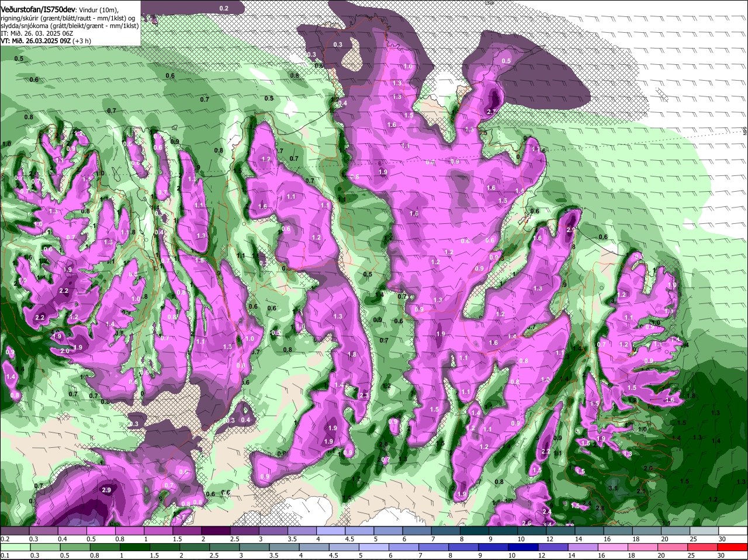748x560 pixels.
Task: Click the pale grey 25 swatch in the snow scale
Action: (x=704, y=530)
